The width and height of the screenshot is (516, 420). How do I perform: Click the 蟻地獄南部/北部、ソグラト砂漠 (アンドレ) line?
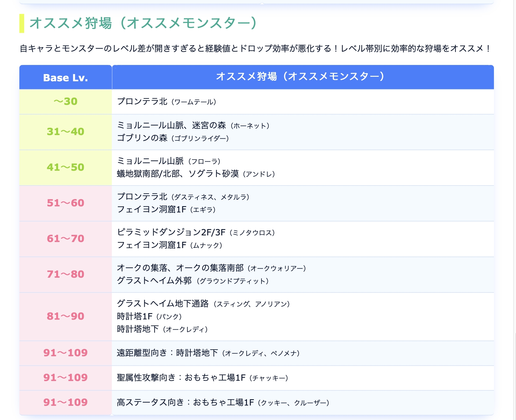[196, 174]
